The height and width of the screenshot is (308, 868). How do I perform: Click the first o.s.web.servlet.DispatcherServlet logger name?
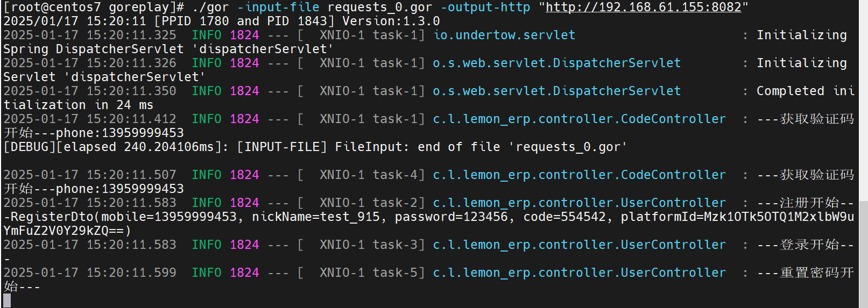pos(557,63)
